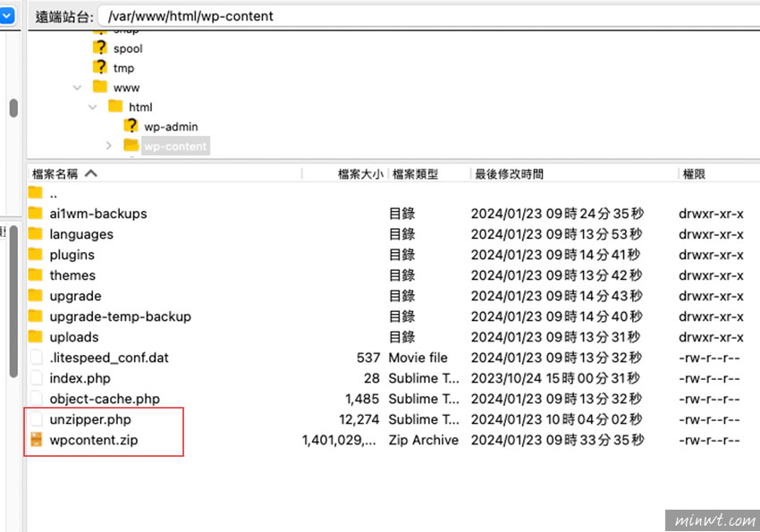This screenshot has height=532, width=760.
Task: Collapse the html tree node
Action: (x=93, y=107)
